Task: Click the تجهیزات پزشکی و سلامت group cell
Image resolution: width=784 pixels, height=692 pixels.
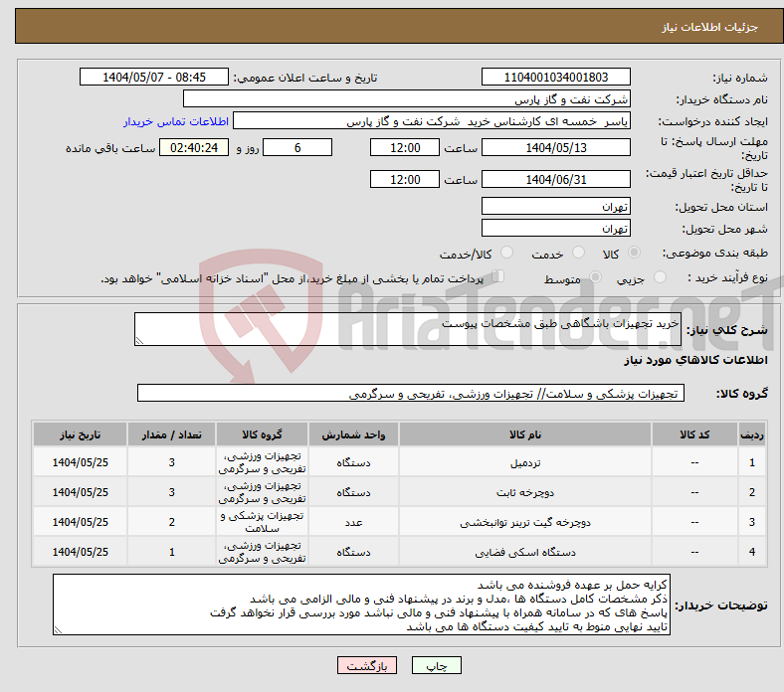Action: click(x=262, y=522)
